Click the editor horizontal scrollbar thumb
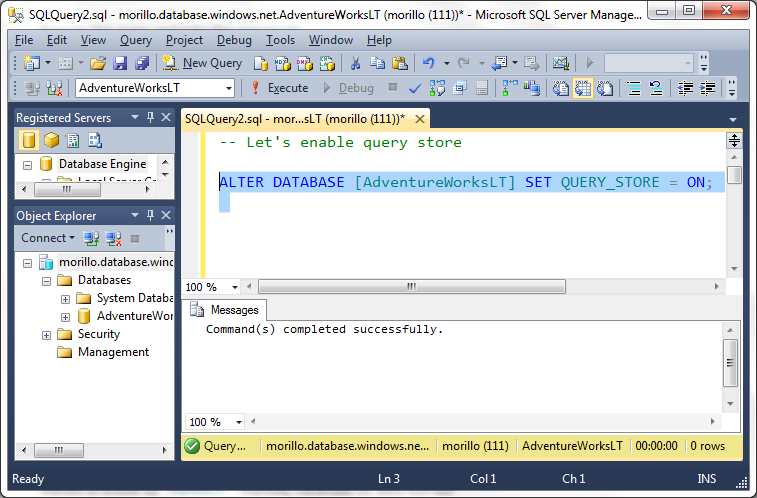 [412, 287]
